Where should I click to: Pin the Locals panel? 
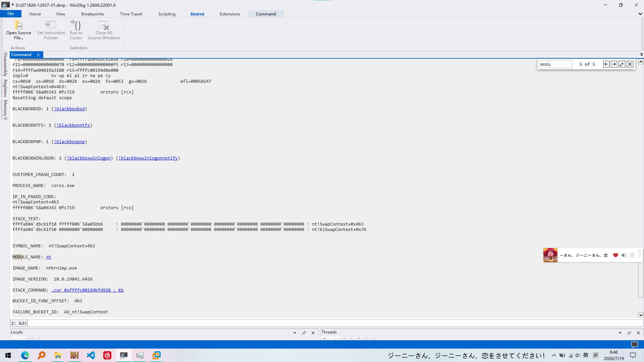point(304,333)
